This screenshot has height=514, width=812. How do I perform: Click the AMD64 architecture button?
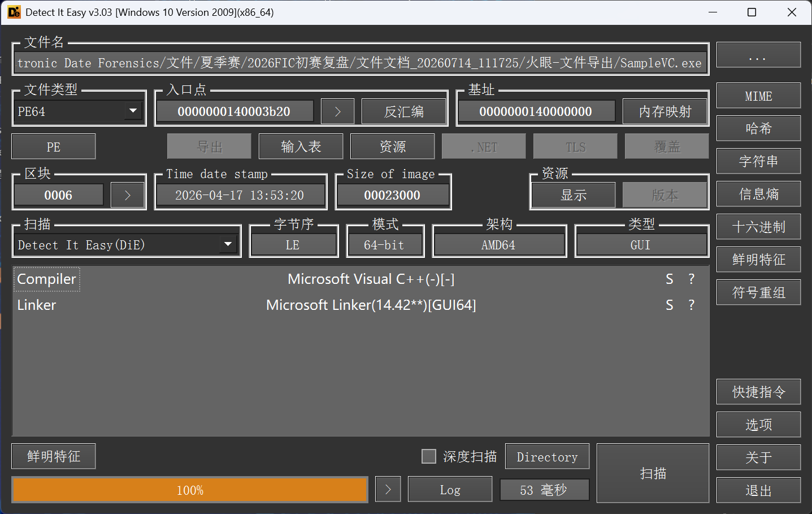pyautogui.click(x=499, y=245)
